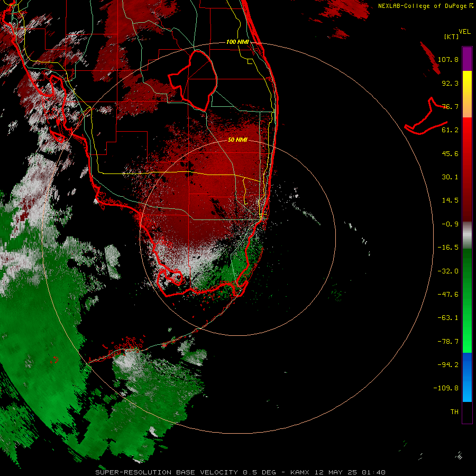
Task: Click the 45.6 scale label
Action: 450,153
